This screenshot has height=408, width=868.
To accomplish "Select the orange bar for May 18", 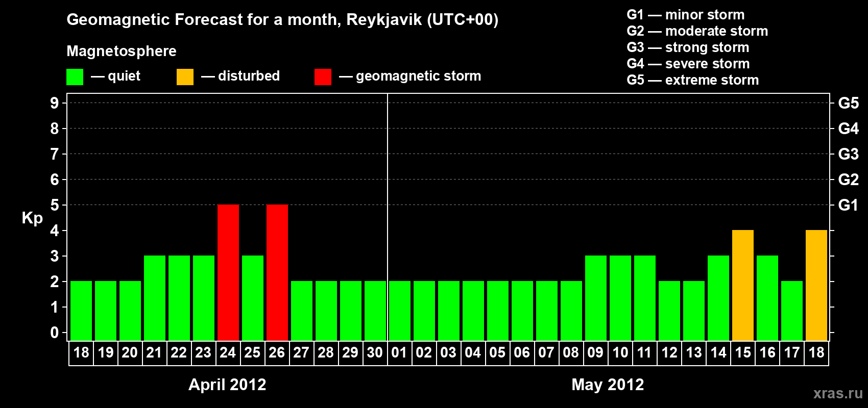I will (816, 285).
